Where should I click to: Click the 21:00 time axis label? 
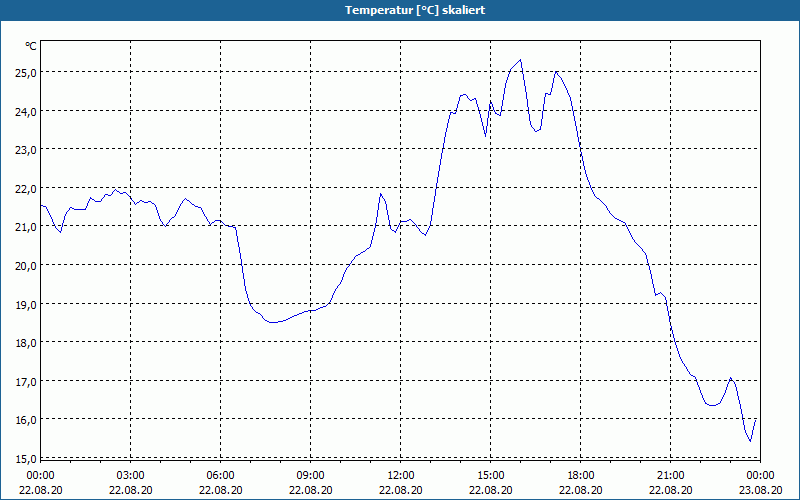click(x=670, y=476)
